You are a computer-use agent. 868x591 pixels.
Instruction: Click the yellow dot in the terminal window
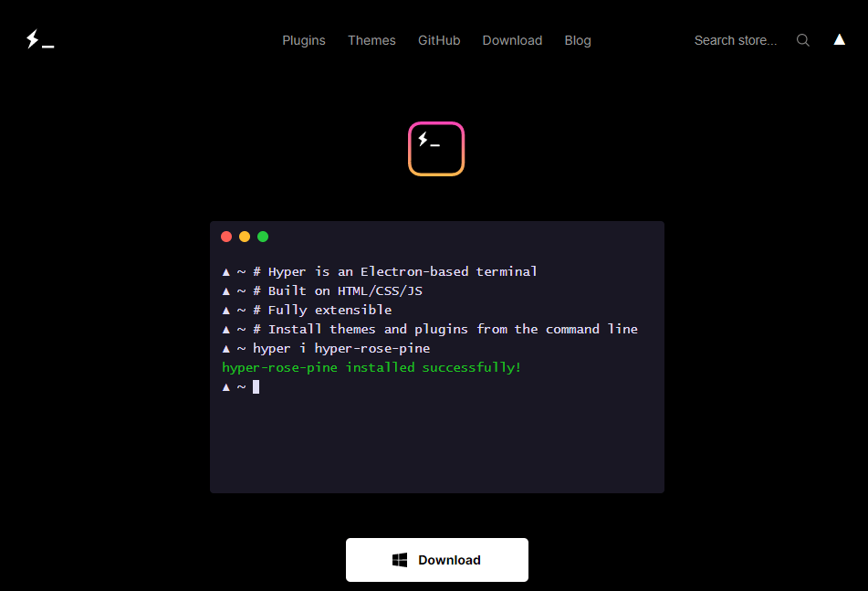click(245, 237)
